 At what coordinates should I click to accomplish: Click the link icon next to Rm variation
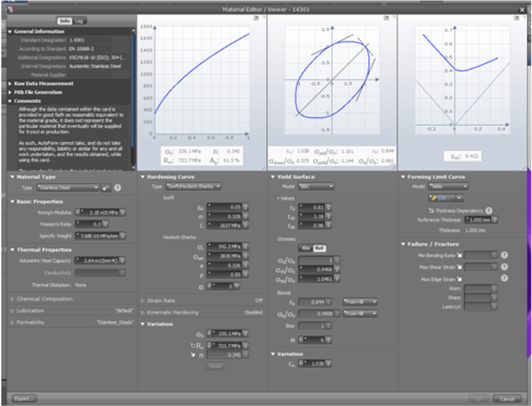[x=193, y=345]
